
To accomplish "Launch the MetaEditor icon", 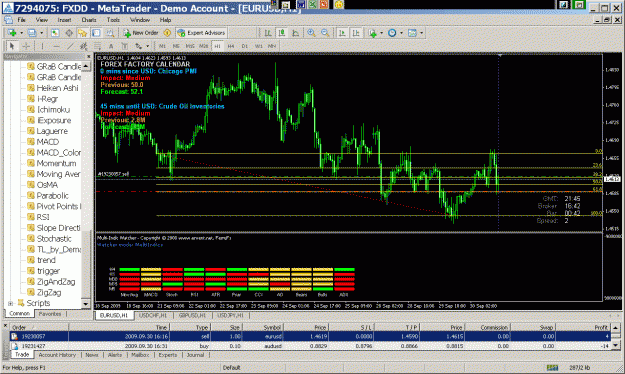I will click(x=167, y=33).
